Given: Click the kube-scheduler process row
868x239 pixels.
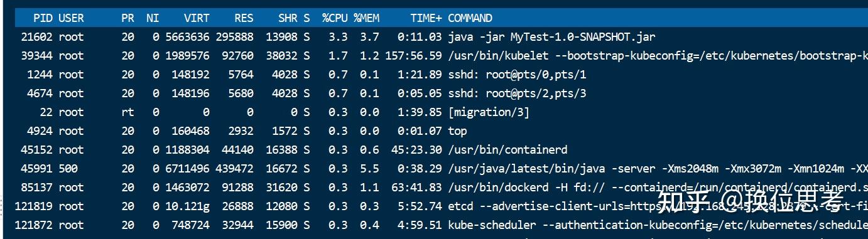Looking at the screenshot, I should point(441,225).
